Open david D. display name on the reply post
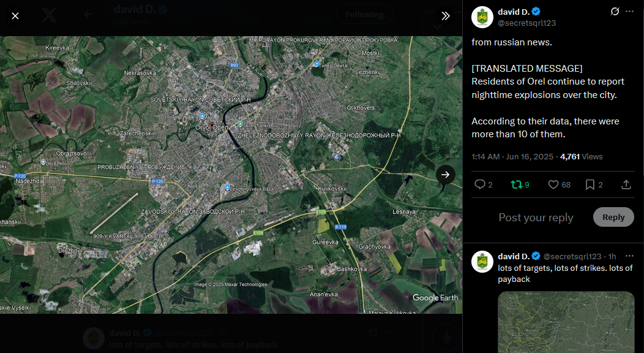644x353 pixels. 514,256
